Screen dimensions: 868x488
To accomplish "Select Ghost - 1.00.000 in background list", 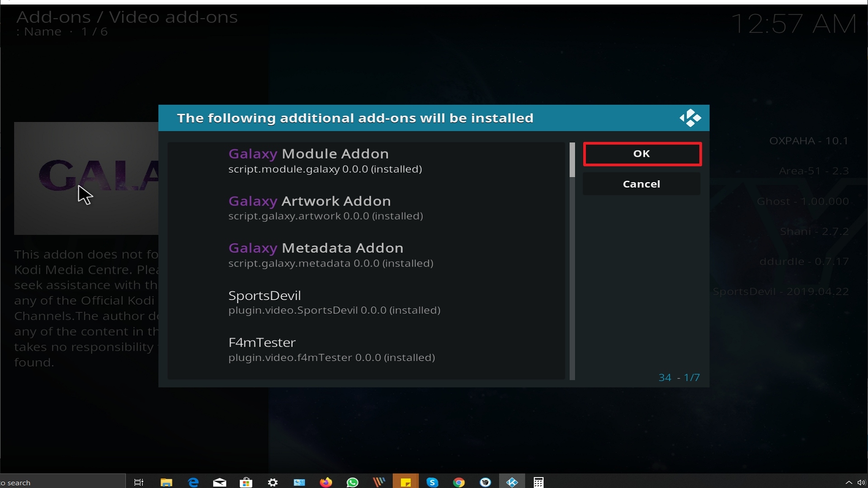I will point(803,202).
